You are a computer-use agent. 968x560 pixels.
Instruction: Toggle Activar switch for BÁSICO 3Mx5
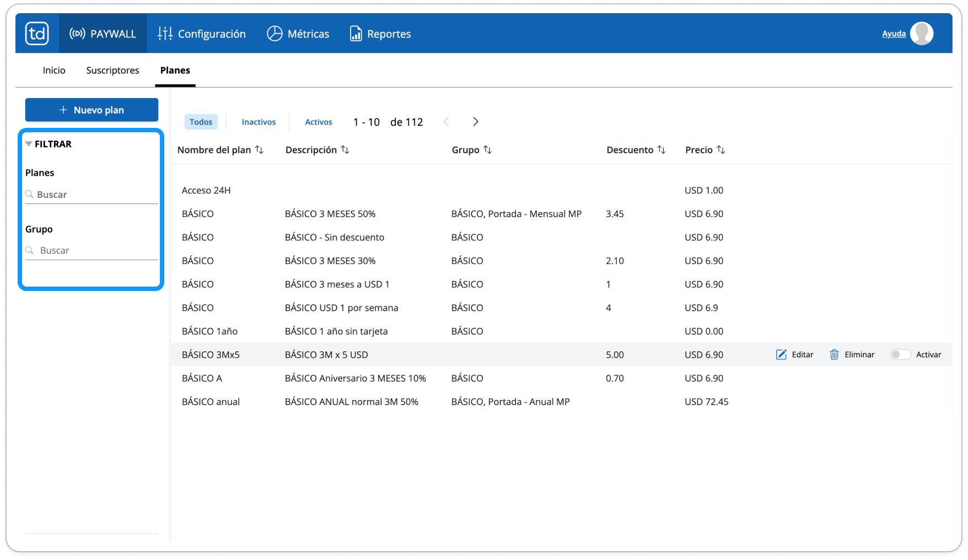point(900,354)
